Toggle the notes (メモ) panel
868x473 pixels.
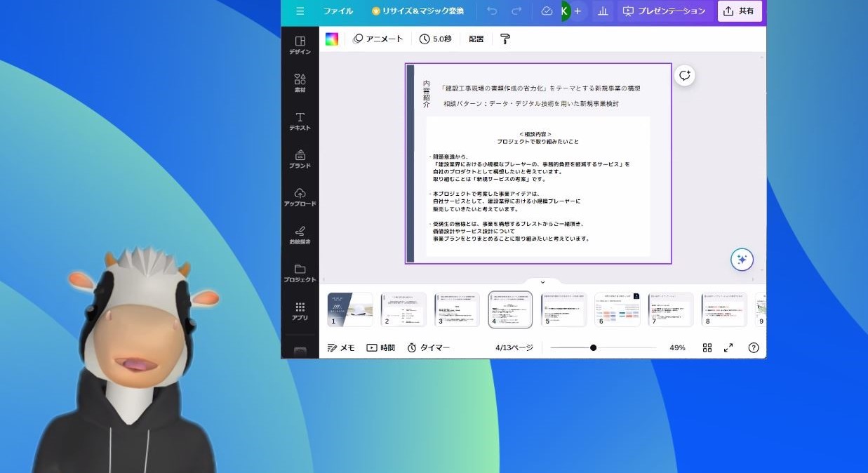[341, 348]
